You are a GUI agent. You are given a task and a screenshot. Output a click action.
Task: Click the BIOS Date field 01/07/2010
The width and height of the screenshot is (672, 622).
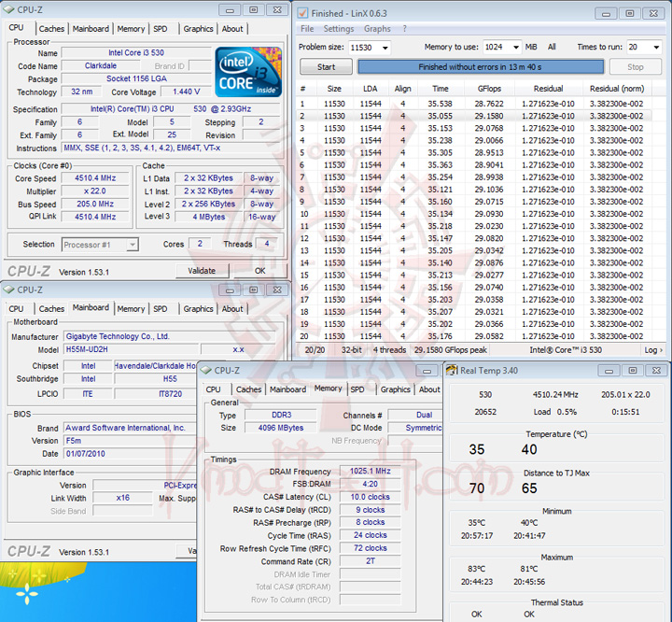pos(130,454)
